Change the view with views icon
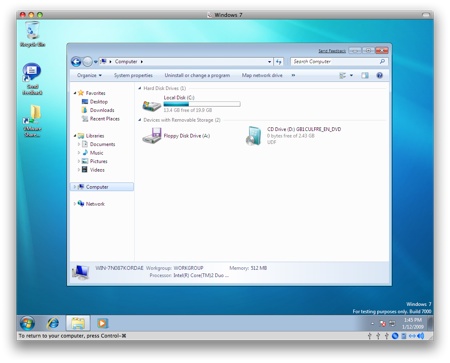The image size is (450, 363). [x=342, y=76]
